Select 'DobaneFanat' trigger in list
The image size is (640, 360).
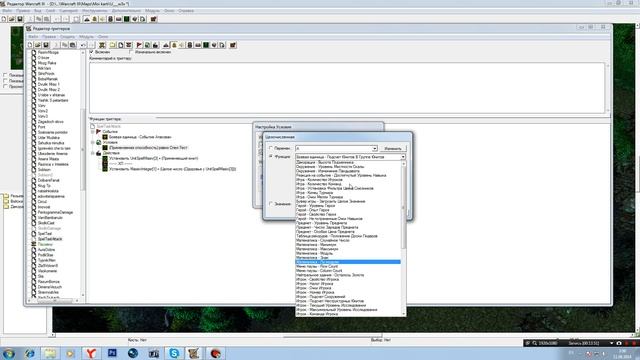(49, 180)
